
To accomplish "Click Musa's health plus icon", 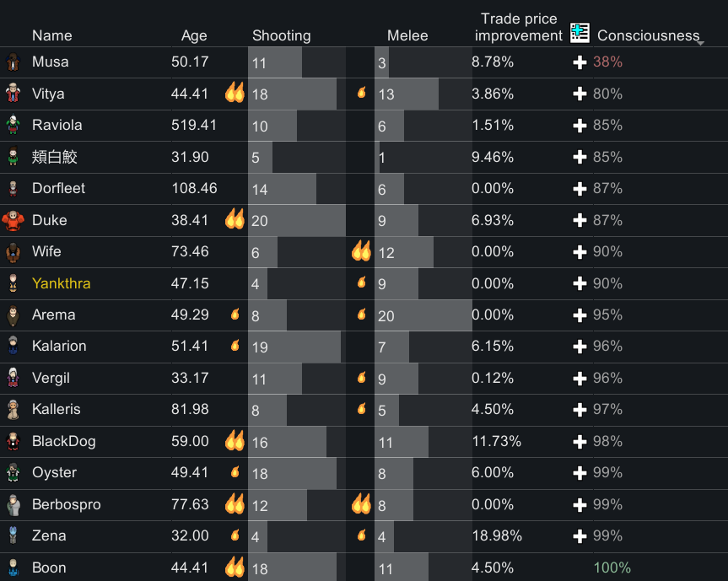I will pos(580,62).
